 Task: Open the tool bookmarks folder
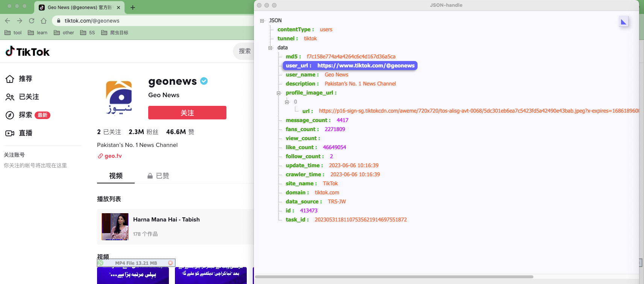pos(13,33)
